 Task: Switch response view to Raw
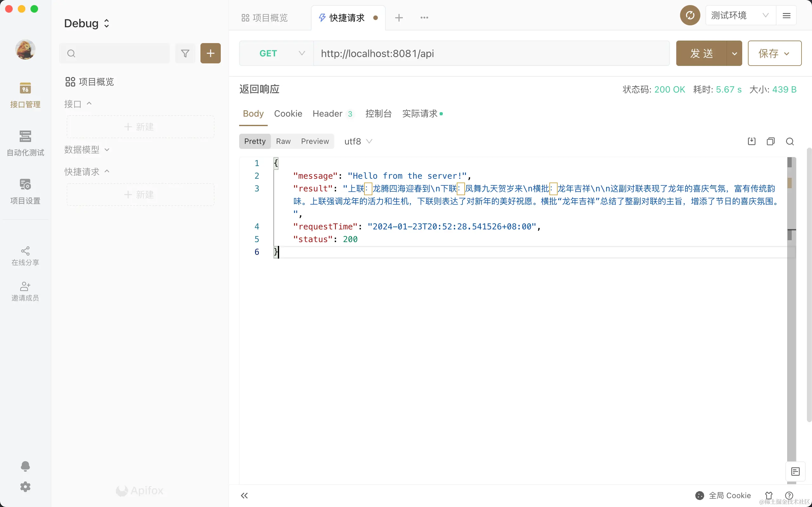coord(283,141)
